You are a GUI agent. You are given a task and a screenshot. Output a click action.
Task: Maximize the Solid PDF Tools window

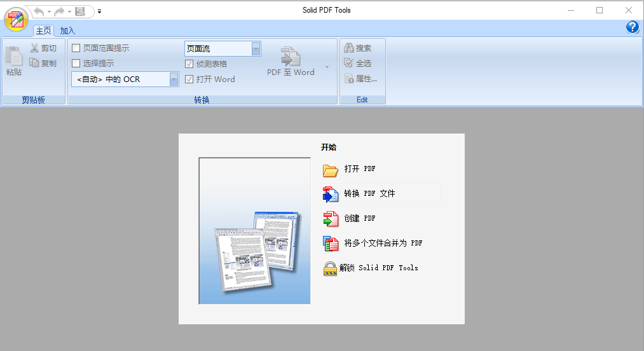coord(599,10)
